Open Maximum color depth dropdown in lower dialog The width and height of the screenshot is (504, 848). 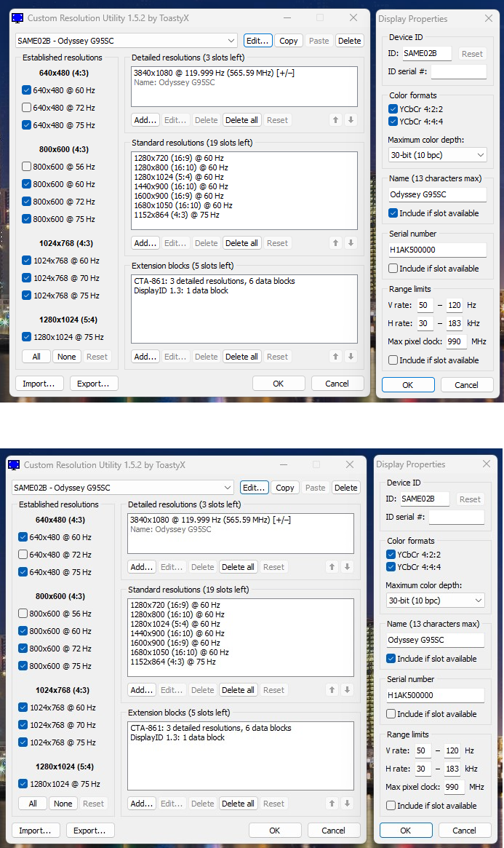tap(435, 601)
